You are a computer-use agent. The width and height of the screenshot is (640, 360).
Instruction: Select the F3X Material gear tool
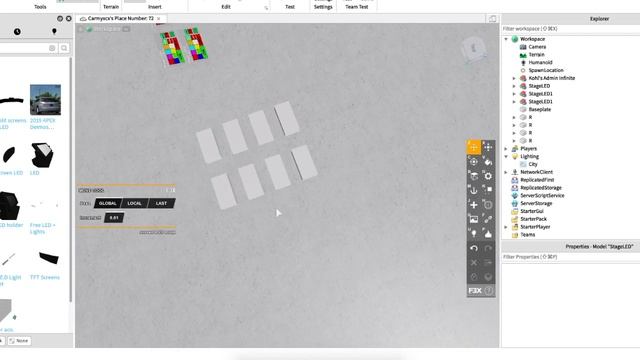[x=488, y=176]
